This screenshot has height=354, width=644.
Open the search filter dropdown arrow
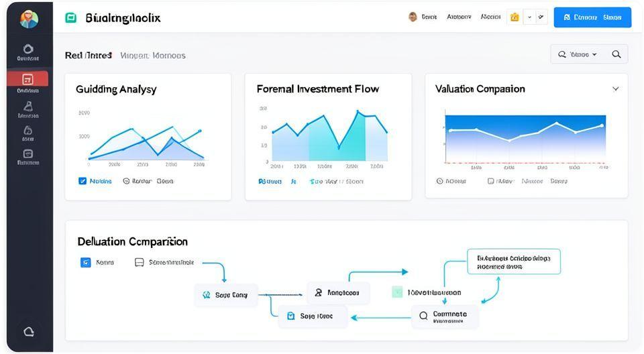pyautogui.click(x=594, y=54)
